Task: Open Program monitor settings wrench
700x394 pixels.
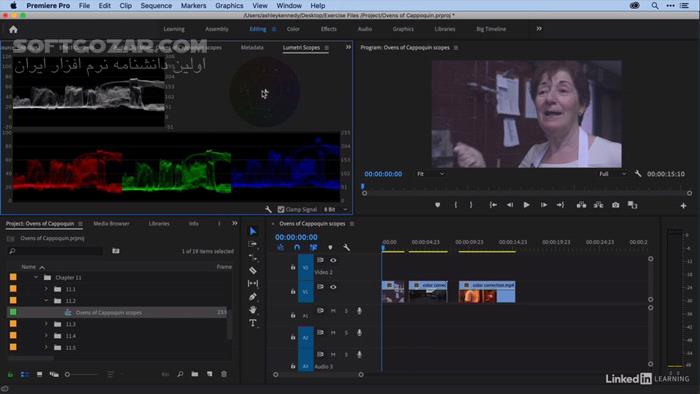Action: pyautogui.click(x=638, y=174)
